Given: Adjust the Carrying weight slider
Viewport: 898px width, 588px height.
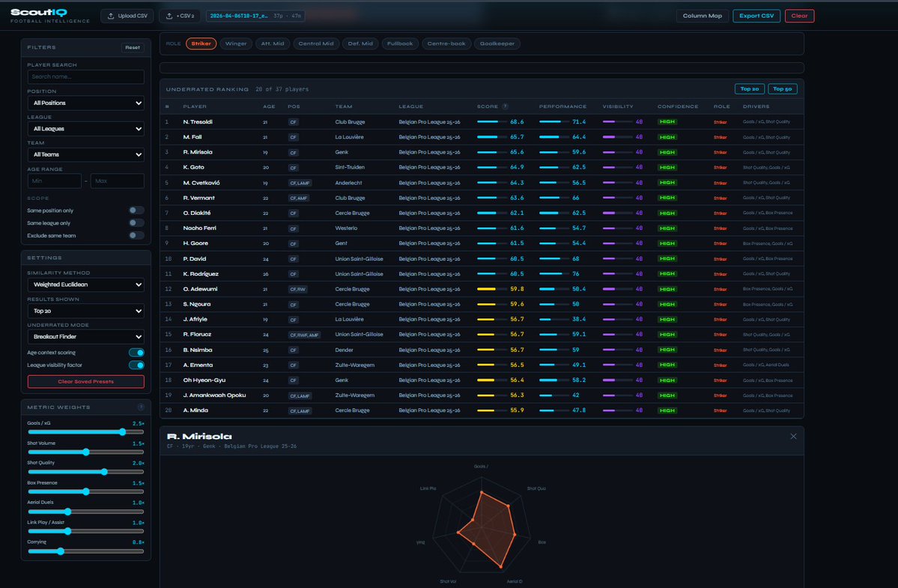Looking at the screenshot, I should pyautogui.click(x=86, y=551).
